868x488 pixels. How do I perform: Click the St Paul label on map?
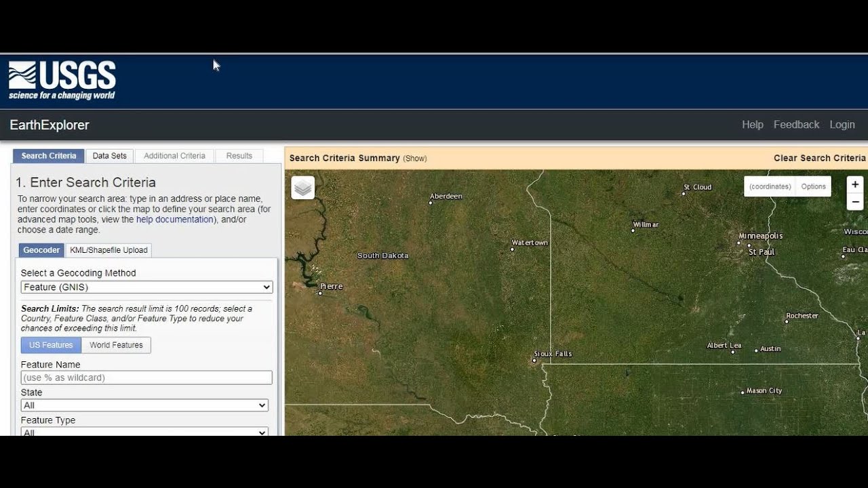coord(762,252)
